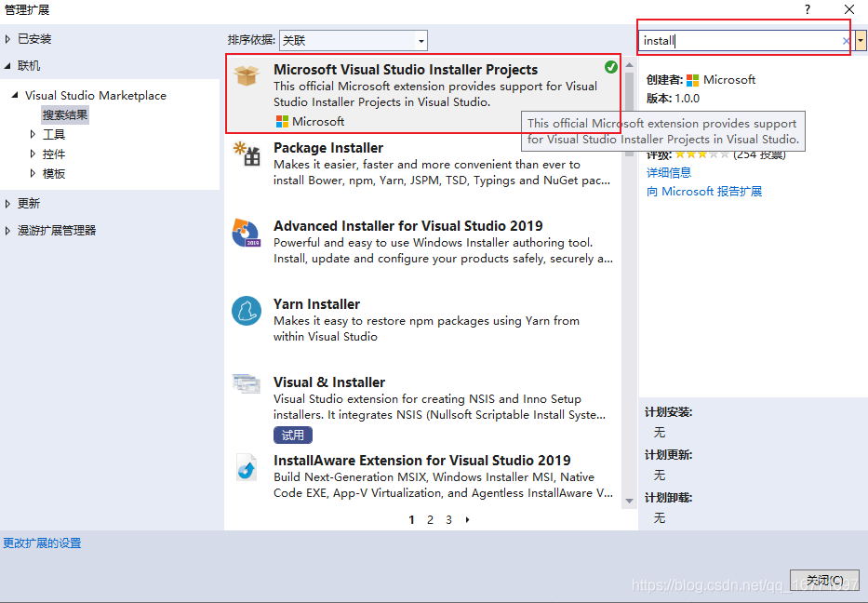Expand the 已安装 category

click(7, 39)
